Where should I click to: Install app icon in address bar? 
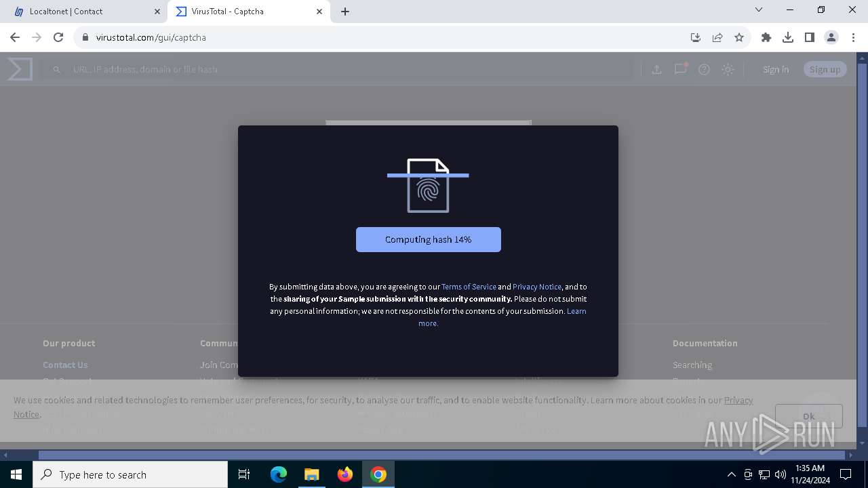(x=696, y=37)
